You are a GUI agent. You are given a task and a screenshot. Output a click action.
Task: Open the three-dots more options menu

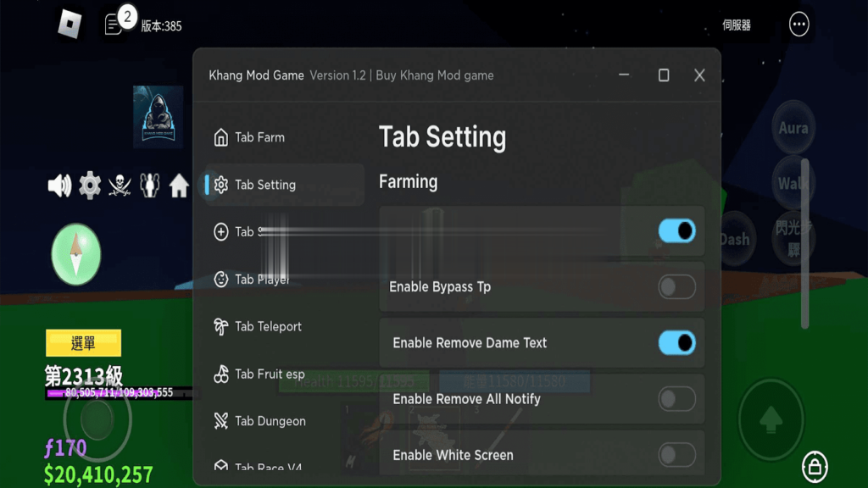click(x=798, y=25)
